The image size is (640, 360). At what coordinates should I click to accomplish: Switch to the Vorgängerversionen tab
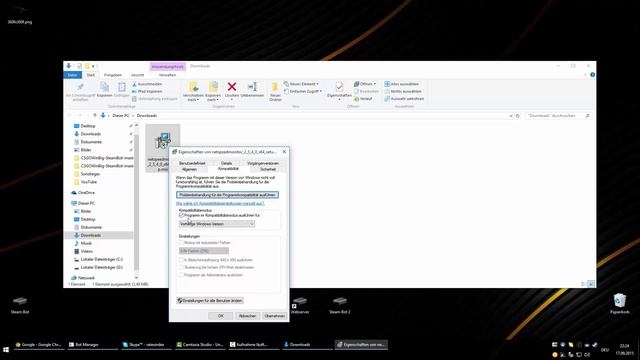pos(263,163)
